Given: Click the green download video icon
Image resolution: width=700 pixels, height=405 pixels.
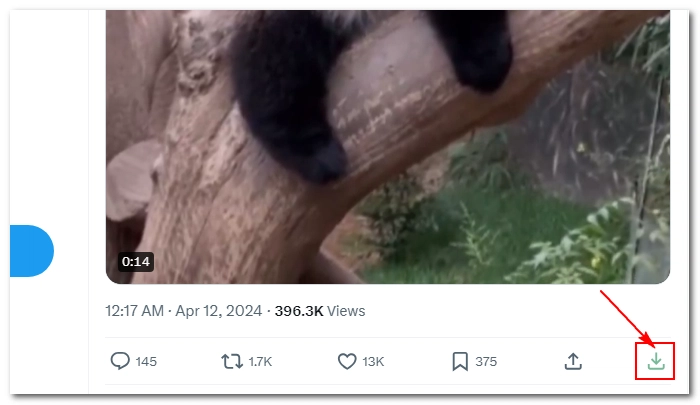Looking at the screenshot, I should pos(656,361).
